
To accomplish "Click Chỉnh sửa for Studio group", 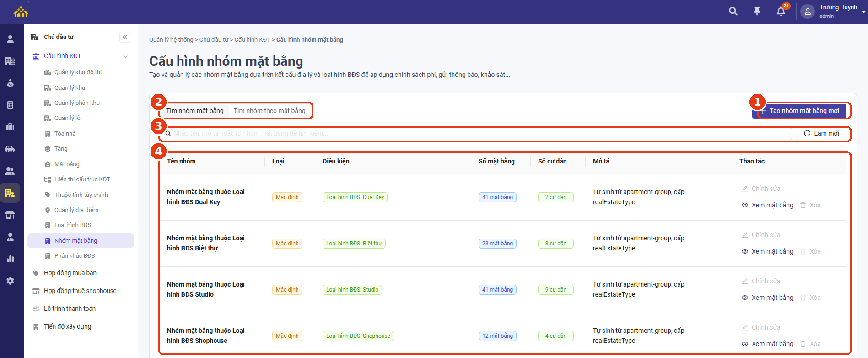I will [761, 281].
